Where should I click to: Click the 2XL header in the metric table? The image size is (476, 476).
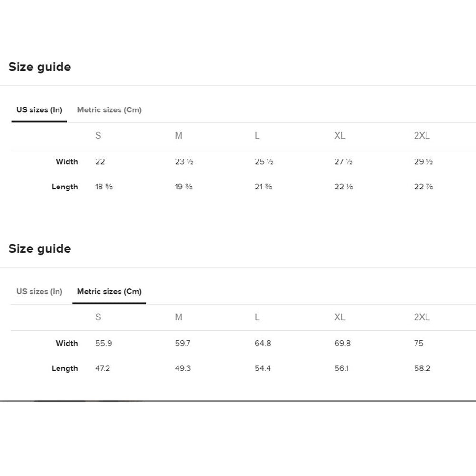[422, 317]
